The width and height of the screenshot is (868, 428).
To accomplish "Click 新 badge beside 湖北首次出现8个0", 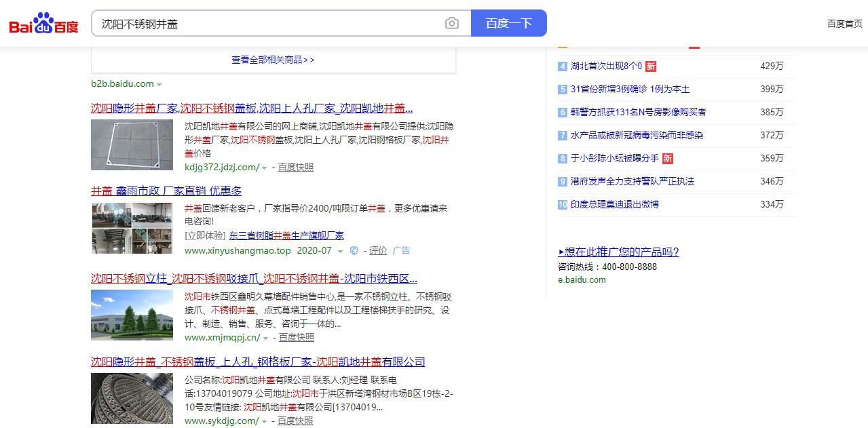I will 651,66.
